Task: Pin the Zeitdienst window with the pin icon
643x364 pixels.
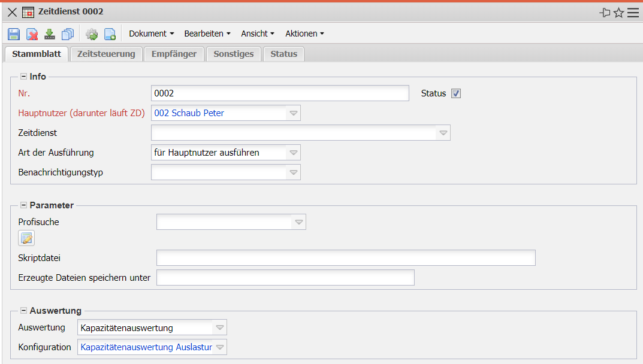Action: point(605,13)
